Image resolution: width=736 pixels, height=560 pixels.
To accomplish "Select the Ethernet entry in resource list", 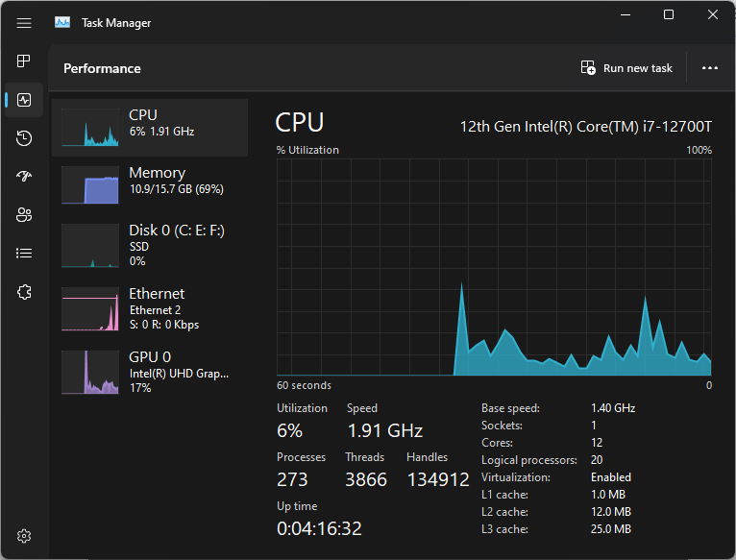I will pos(150,309).
